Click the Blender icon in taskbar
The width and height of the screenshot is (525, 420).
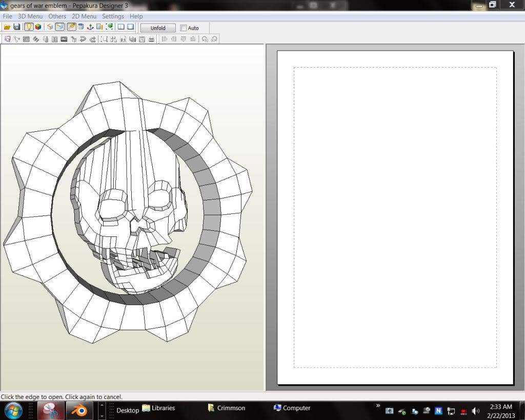(x=78, y=410)
